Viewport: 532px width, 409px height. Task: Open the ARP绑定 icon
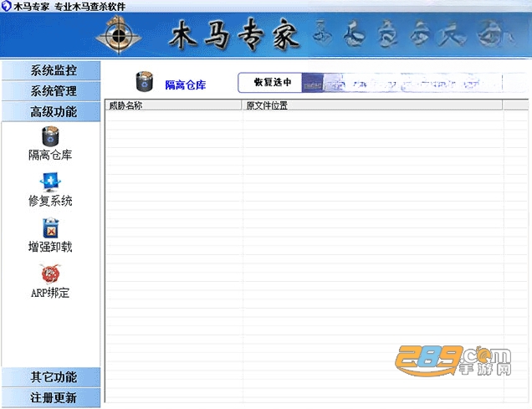(x=50, y=274)
